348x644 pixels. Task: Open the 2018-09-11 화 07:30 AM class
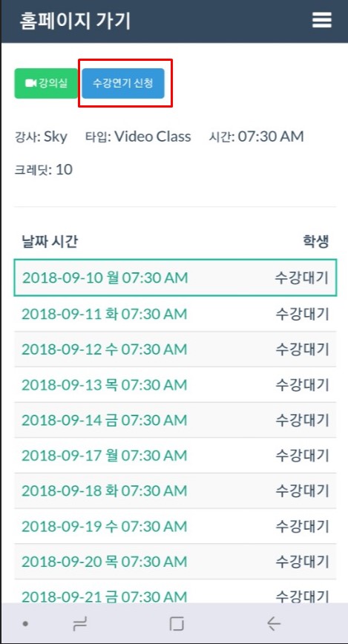coord(175,314)
